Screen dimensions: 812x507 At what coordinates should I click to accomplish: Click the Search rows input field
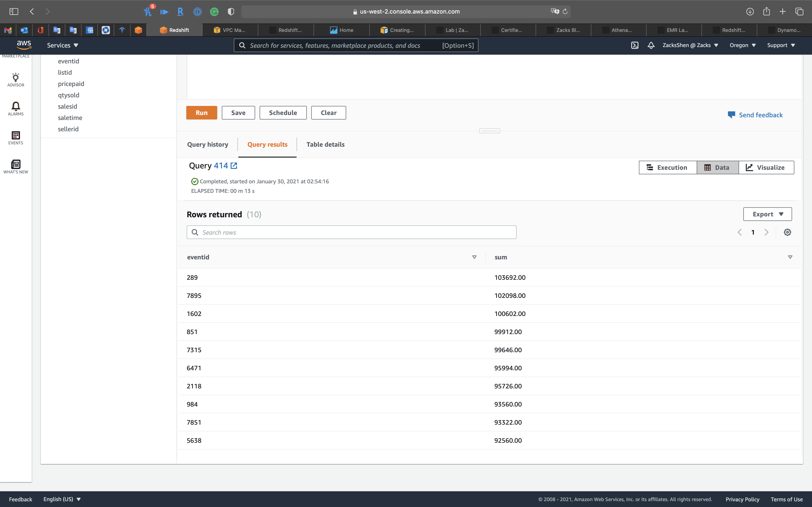click(x=351, y=232)
